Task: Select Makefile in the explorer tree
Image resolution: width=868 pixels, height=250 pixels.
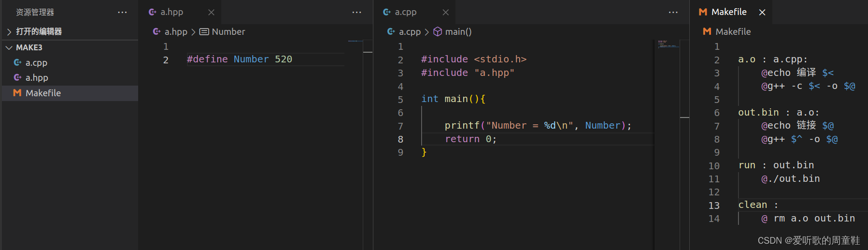Action: 70,93
